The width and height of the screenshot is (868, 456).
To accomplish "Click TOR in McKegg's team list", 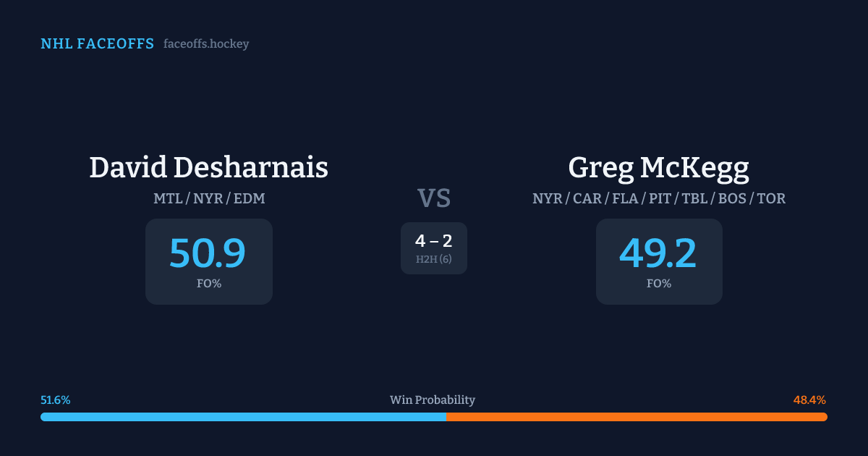I will click(x=771, y=198).
